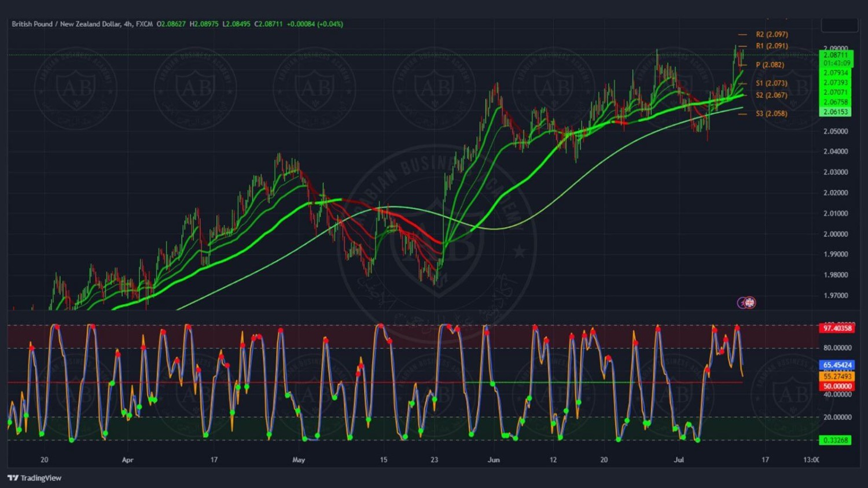Click the 20.00000 oscillator axis label

(838, 417)
